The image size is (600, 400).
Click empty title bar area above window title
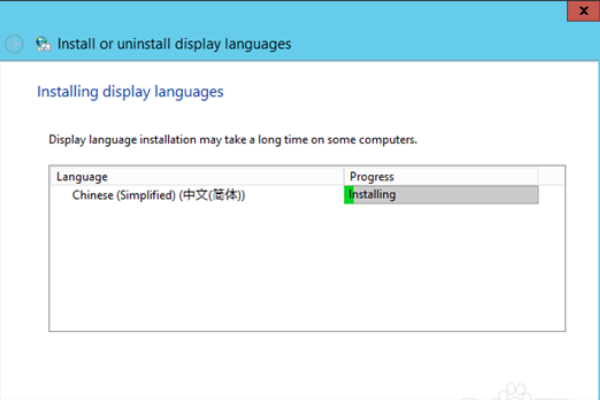(x=300, y=12)
